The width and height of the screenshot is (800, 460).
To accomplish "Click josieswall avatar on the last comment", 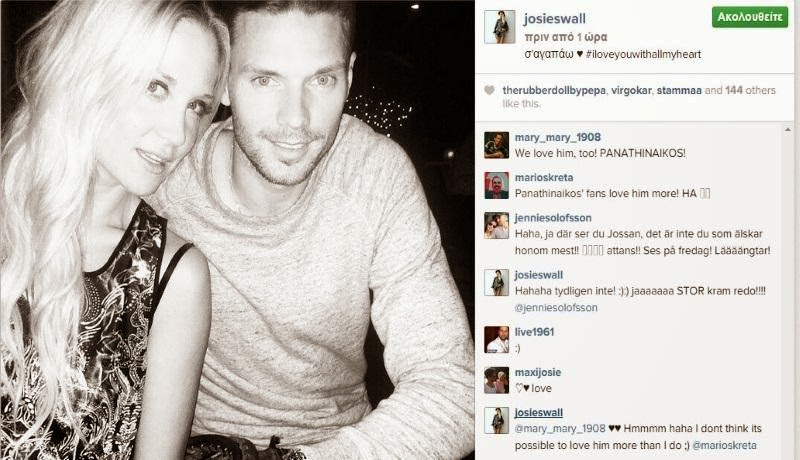I will [496, 421].
